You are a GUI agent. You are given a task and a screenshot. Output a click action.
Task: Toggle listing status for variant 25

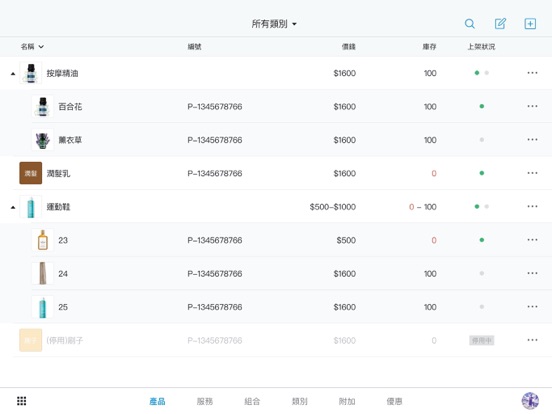coord(482,307)
